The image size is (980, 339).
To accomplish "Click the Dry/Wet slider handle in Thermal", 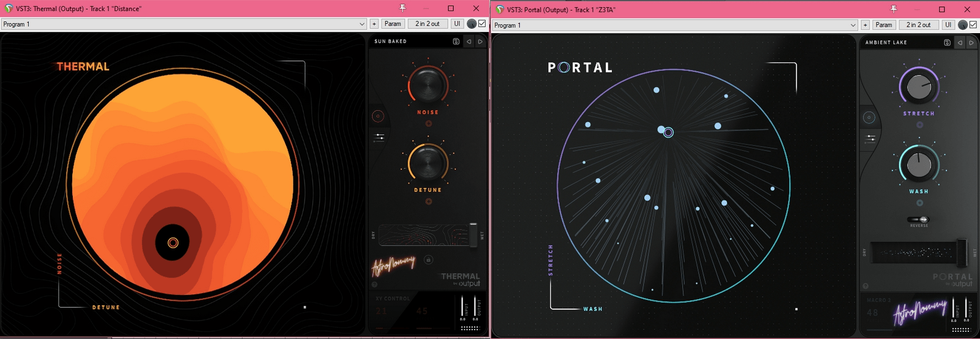I will click(473, 235).
